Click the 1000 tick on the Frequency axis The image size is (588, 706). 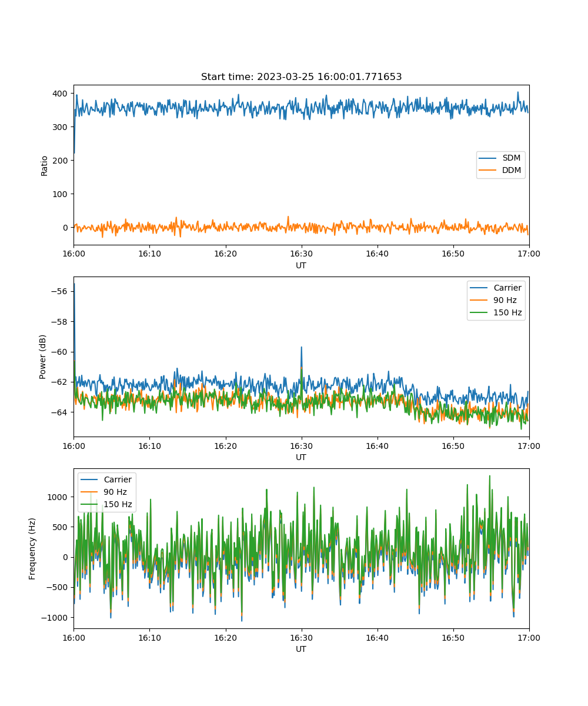pyautogui.click(x=59, y=497)
